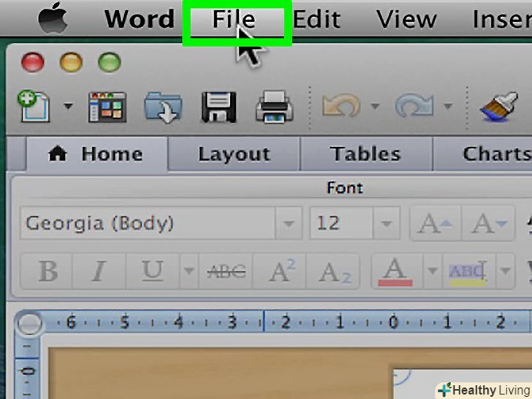This screenshot has width=532, height=399.
Task: Click the Open folder icon
Action: click(164, 107)
